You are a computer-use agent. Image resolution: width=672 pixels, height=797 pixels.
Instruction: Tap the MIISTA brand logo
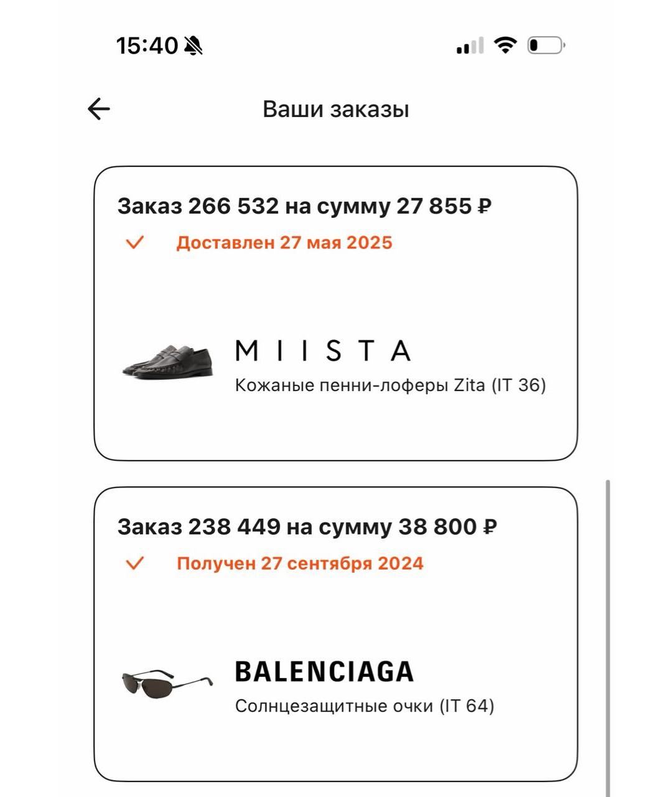point(323,351)
